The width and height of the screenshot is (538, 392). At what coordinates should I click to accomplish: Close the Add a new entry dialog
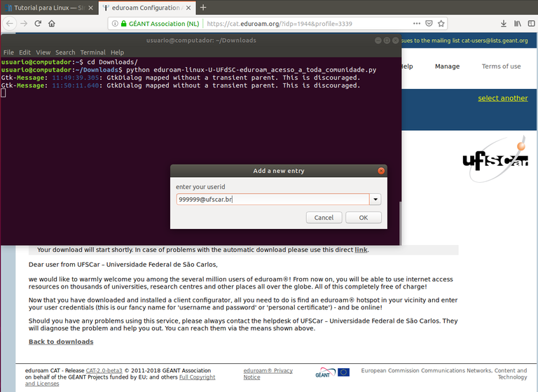[x=381, y=171]
